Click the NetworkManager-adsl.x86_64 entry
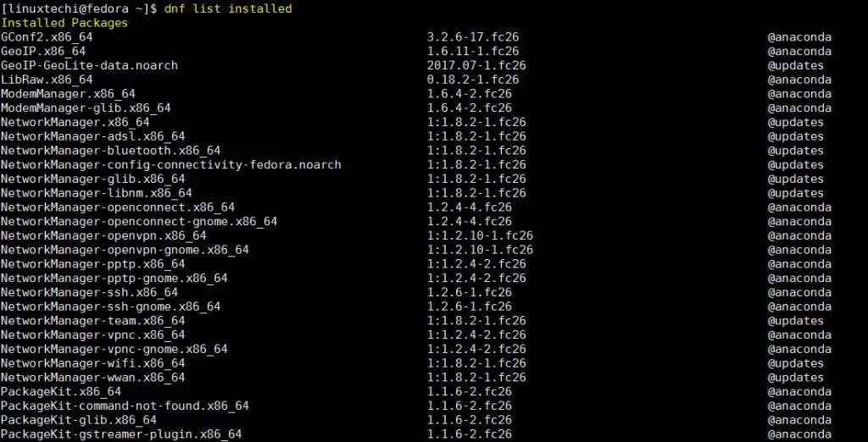The image size is (868, 442). 93,136
